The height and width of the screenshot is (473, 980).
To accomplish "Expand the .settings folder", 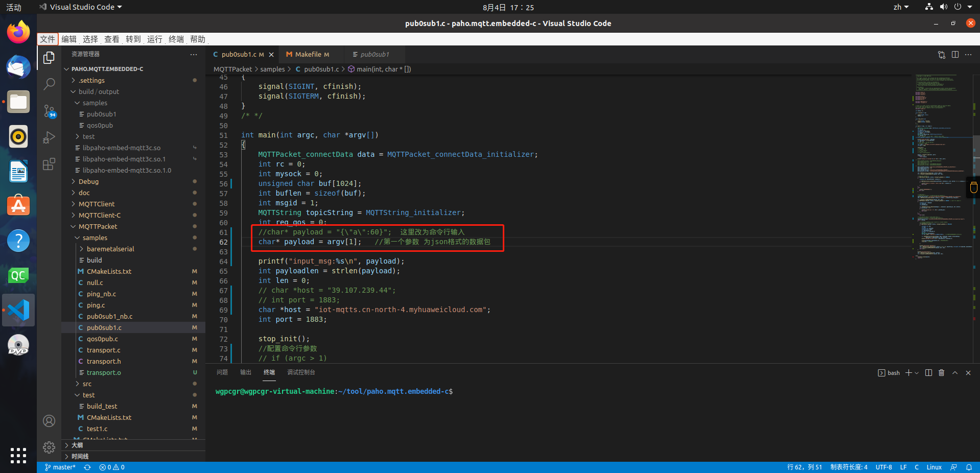I will tap(134, 80).
